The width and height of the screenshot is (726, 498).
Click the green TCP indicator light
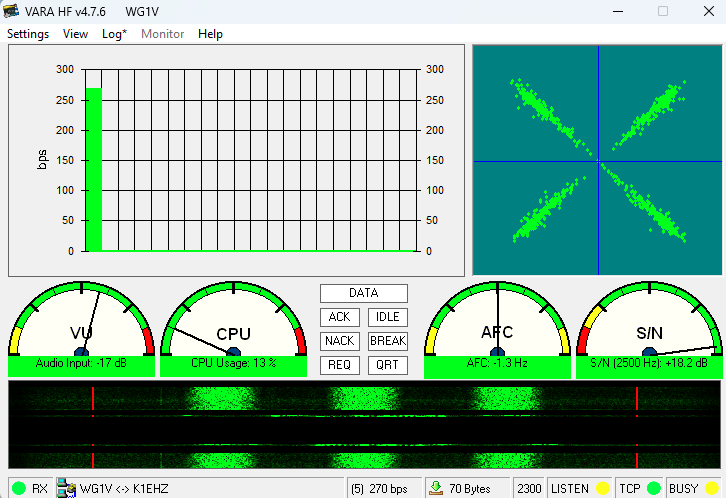(x=653, y=489)
